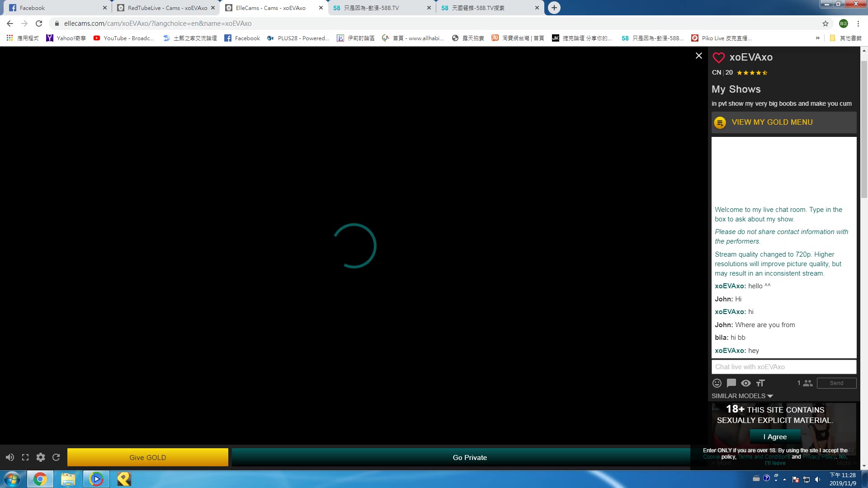
Task: Open the taskbar clock and date
Action: [843, 479]
